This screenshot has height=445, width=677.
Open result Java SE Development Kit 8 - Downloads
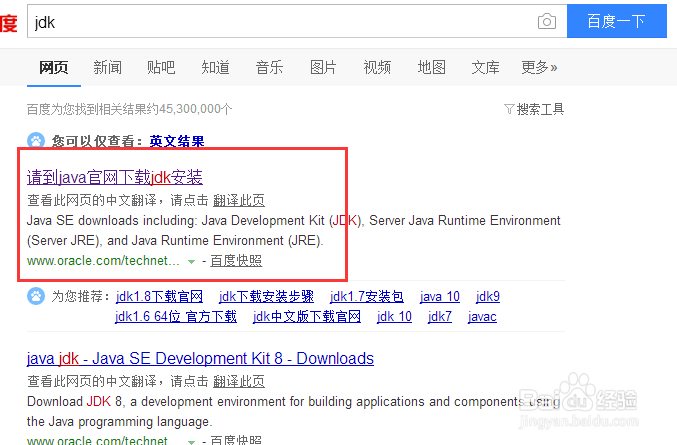(200, 358)
